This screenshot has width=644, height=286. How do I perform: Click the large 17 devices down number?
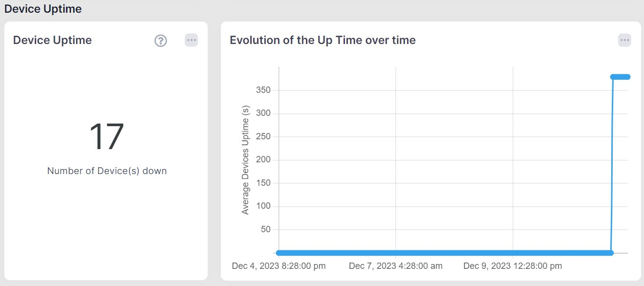coord(107,136)
